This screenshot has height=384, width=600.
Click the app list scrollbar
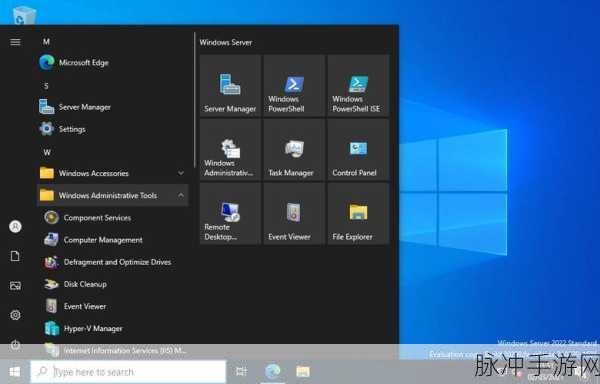(x=194, y=100)
